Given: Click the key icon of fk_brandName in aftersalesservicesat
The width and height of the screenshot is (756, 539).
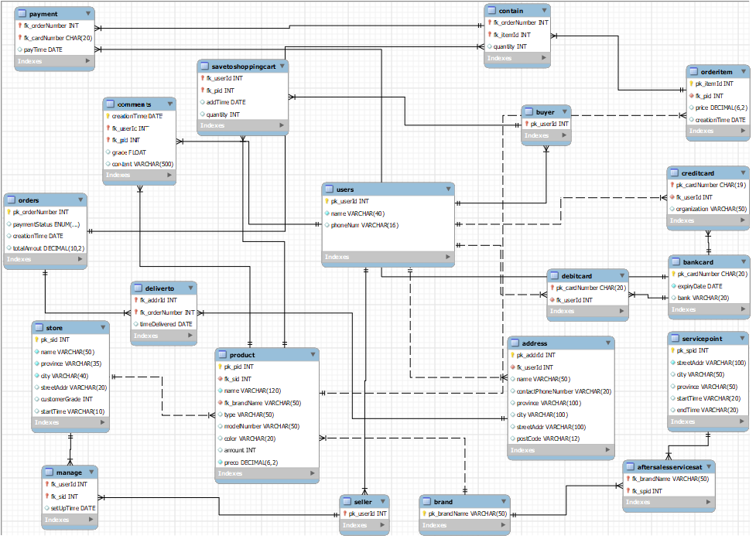Looking at the screenshot, I should tap(628, 479).
